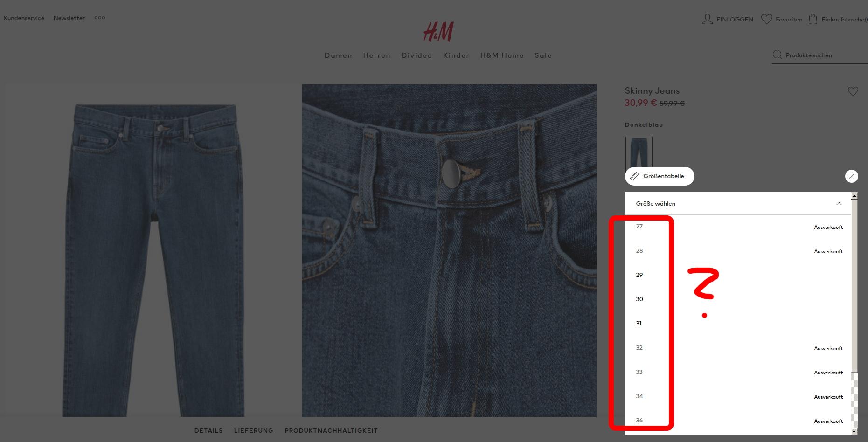Switch to the LIEFERUNG tab
Image resolution: width=868 pixels, height=442 pixels.
tap(253, 431)
